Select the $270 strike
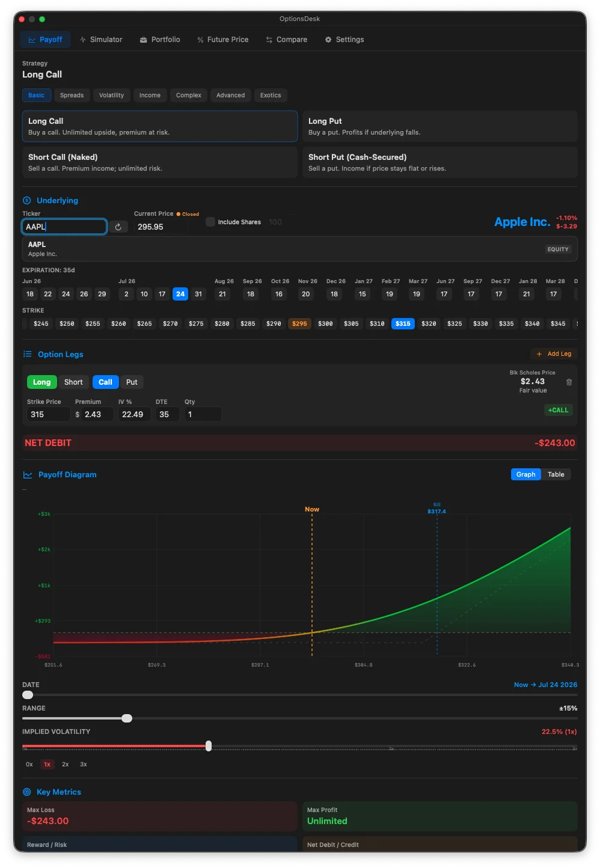The width and height of the screenshot is (600, 868). click(171, 323)
